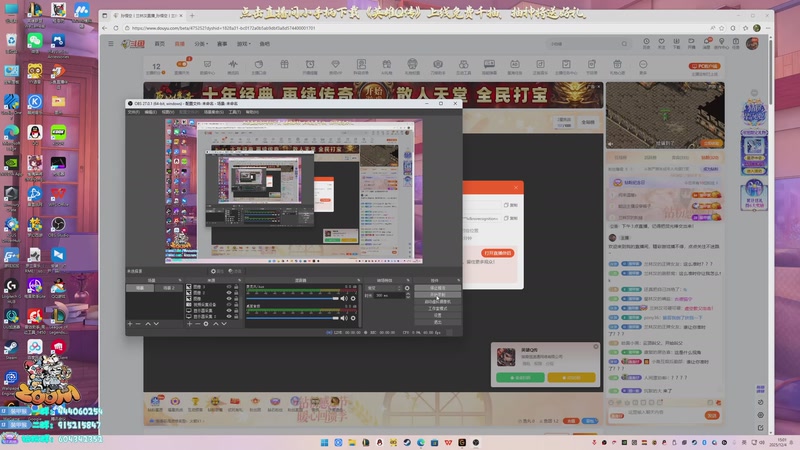Image resolution: width=800 pixels, height=450 pixels.
Task: Copy the stream address via first 复制
Action: coord(511,205)
